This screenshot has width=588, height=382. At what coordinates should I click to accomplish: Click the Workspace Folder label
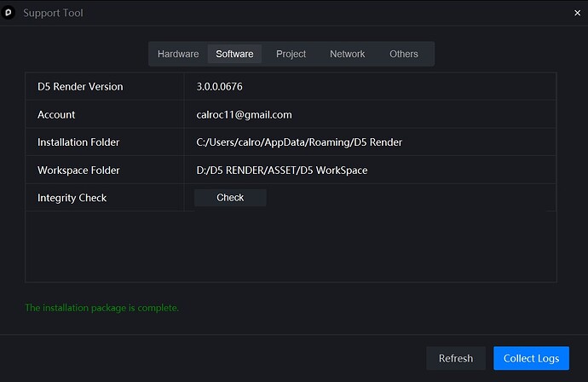pyautogui.click(x=78, y=171)
